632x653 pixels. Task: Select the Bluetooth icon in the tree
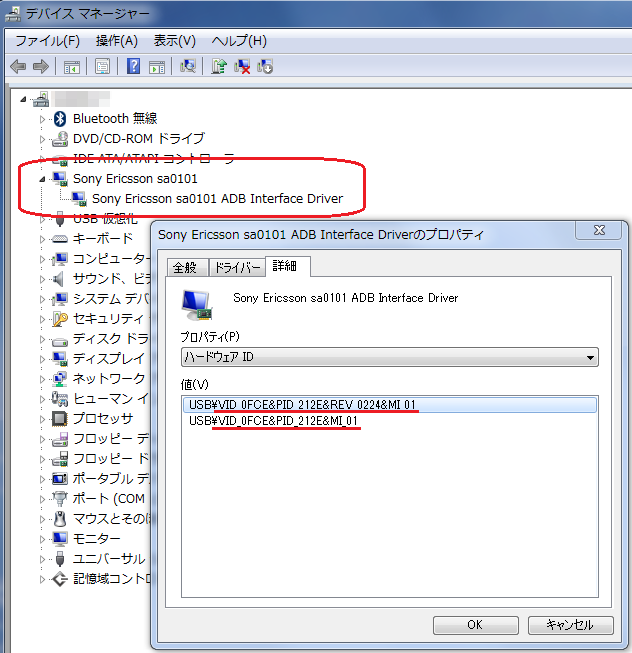60,119
